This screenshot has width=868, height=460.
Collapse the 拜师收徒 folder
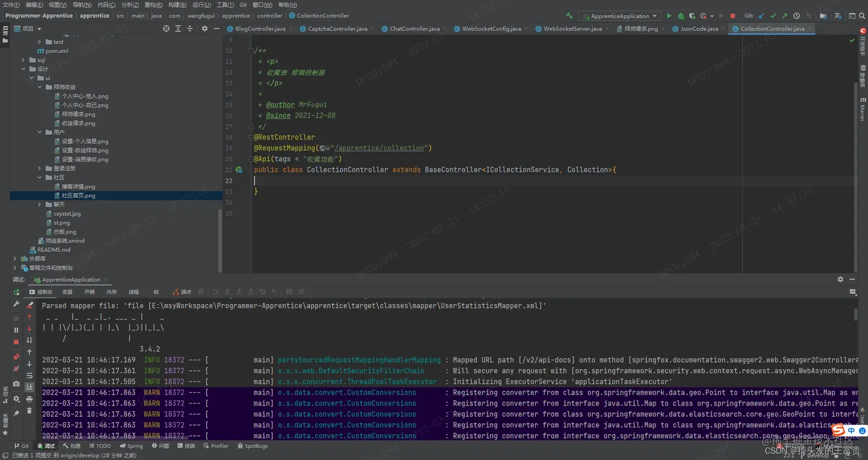[x=40, y=87]
